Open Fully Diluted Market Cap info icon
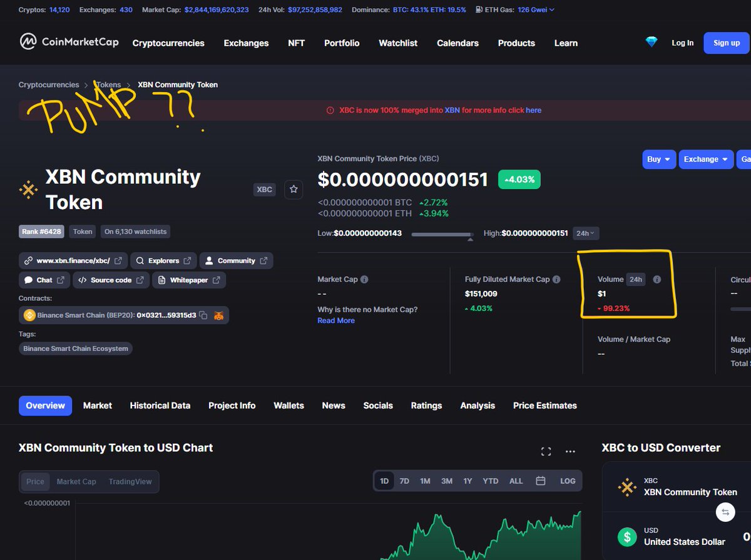Image resolution: width=751 pixels, height=560 pixels. tap(556, 280)
